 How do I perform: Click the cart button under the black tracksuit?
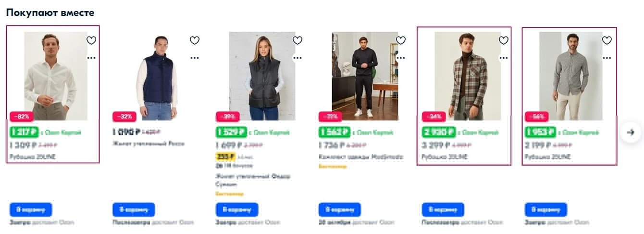[340, 209]
